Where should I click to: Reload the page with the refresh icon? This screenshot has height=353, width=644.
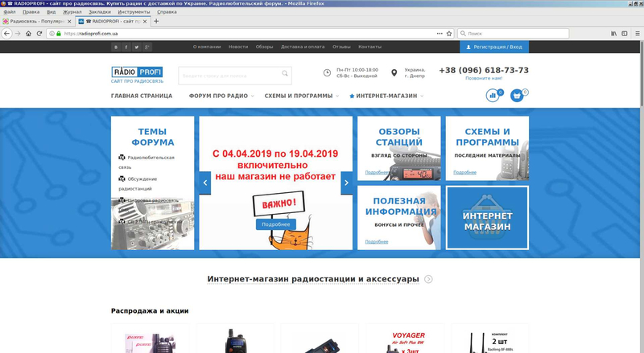click(39, 34)
